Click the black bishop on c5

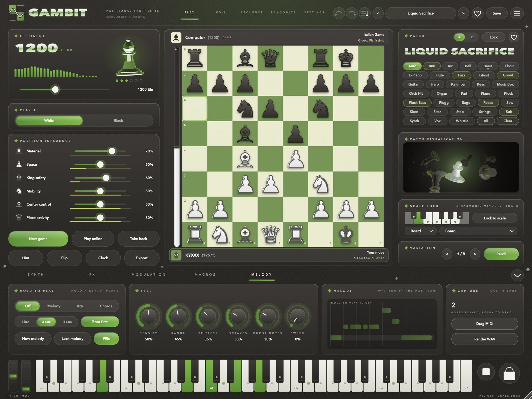click(245, 134)
